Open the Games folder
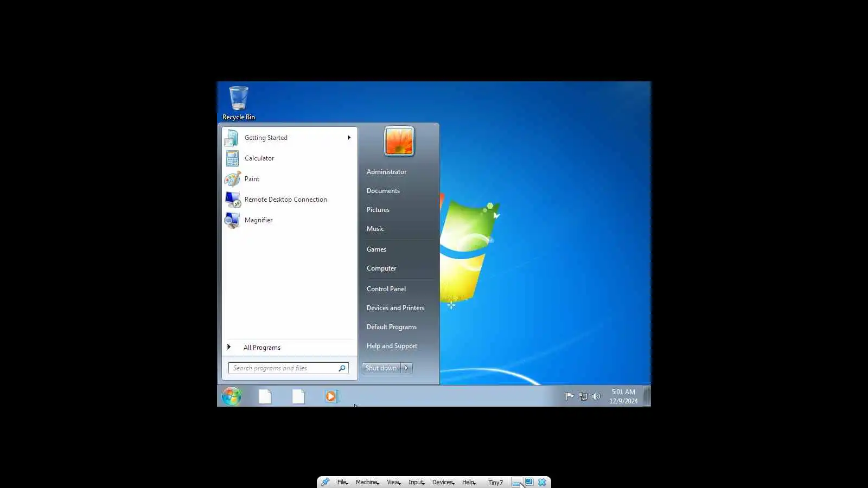The image size is (868, 488). click(376, 249)
